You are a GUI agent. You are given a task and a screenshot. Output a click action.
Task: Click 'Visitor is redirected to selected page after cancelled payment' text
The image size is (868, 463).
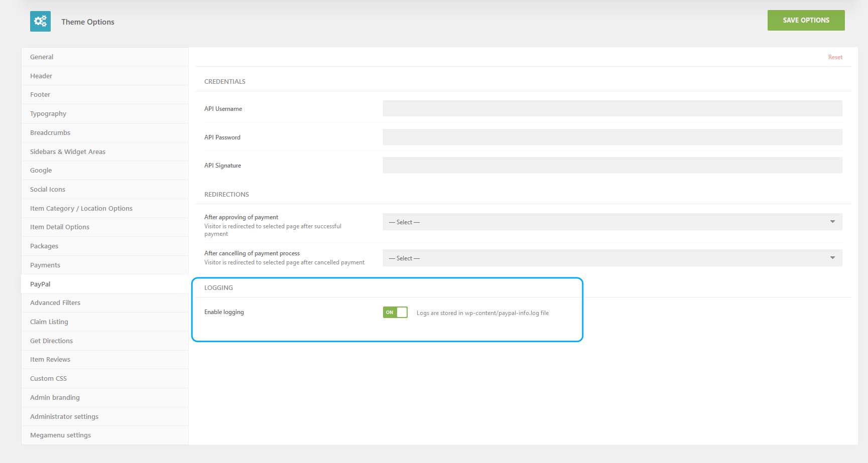tap(284, 262)
